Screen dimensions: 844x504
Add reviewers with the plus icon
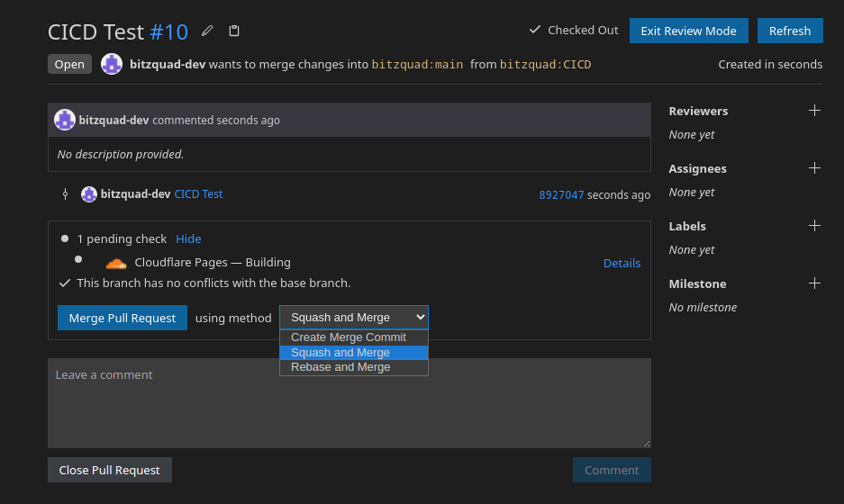click(x=814, y=111)
